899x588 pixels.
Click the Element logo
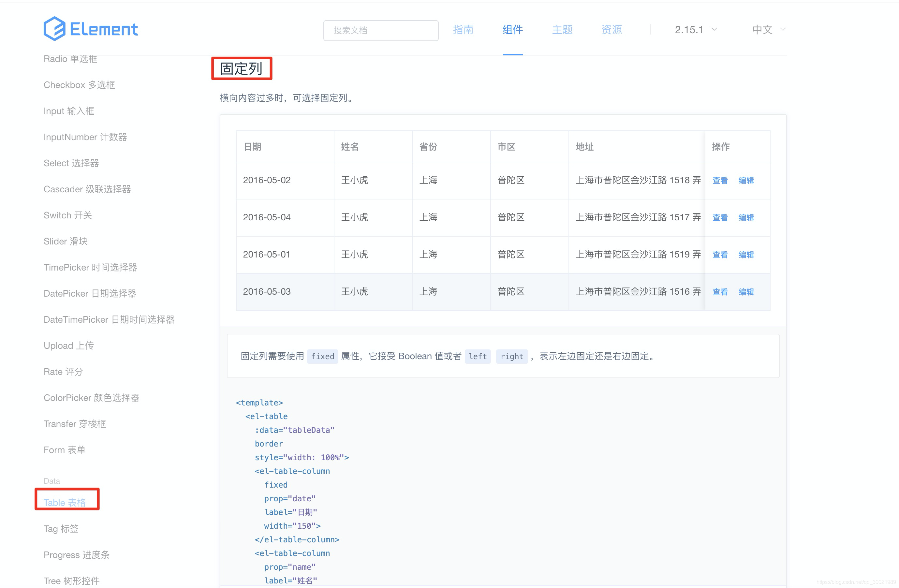tap(91, 29)
